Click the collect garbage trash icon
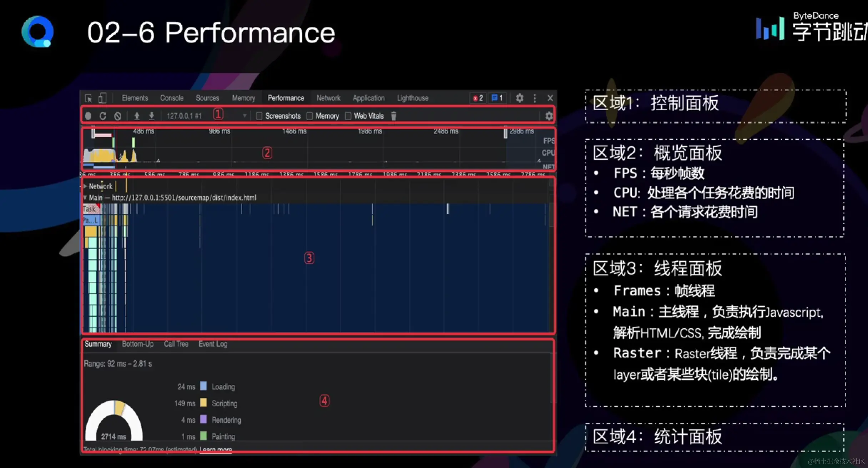Image resolution: width=868 pixels, height=468 pixels. click(394, 116)
